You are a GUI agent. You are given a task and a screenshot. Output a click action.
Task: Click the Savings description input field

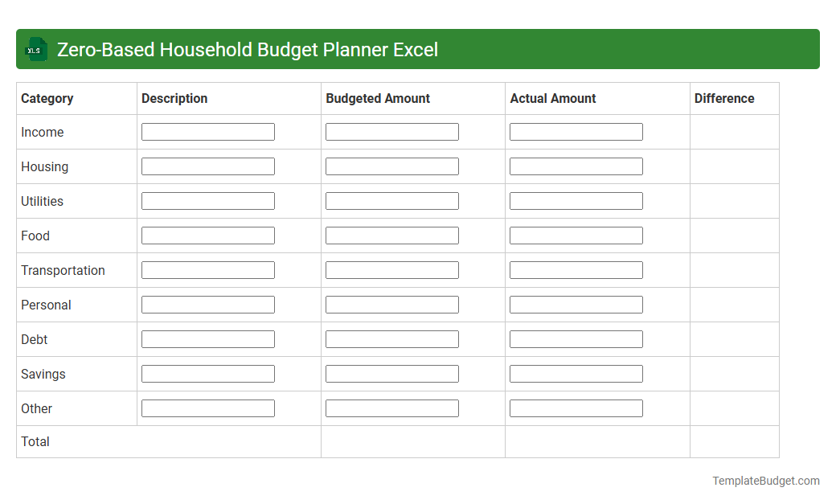pyautogui.click(x=207, y=373)
